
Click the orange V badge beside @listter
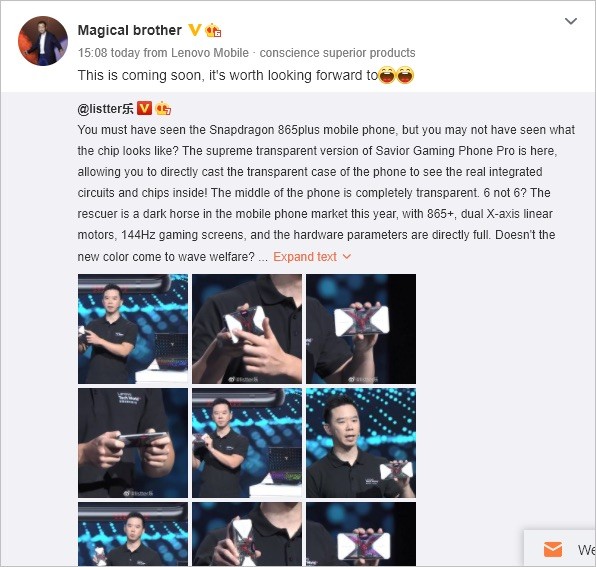(x=144, y=108)
